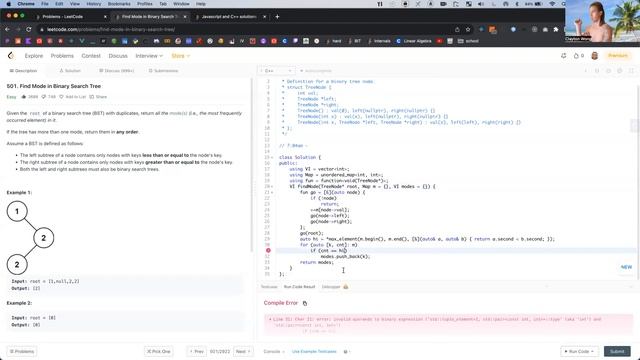The width and height of the screenshot is (640, 360).
Task: Click the Pick One button
Action: tap(159, 351)
